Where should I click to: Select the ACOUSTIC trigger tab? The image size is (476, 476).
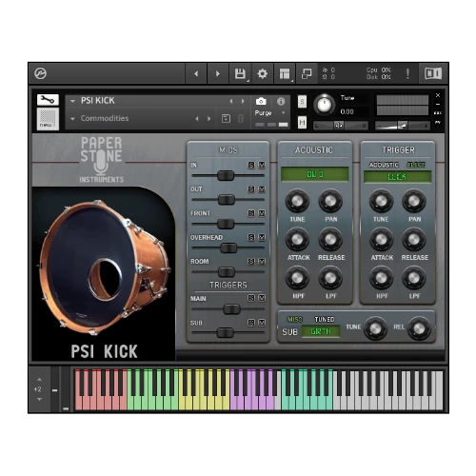(384, 165)
